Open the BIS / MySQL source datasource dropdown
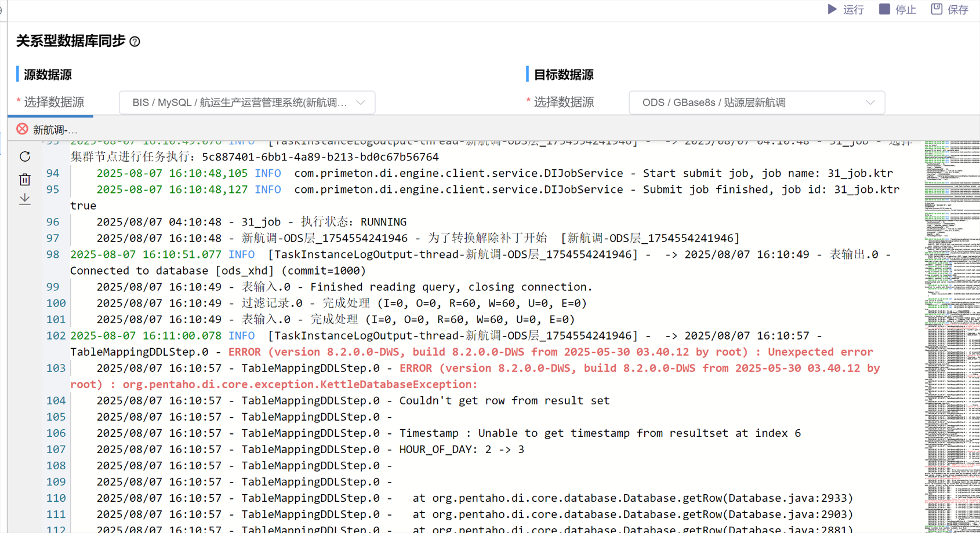The image size is (980, 533). [239, 103]
